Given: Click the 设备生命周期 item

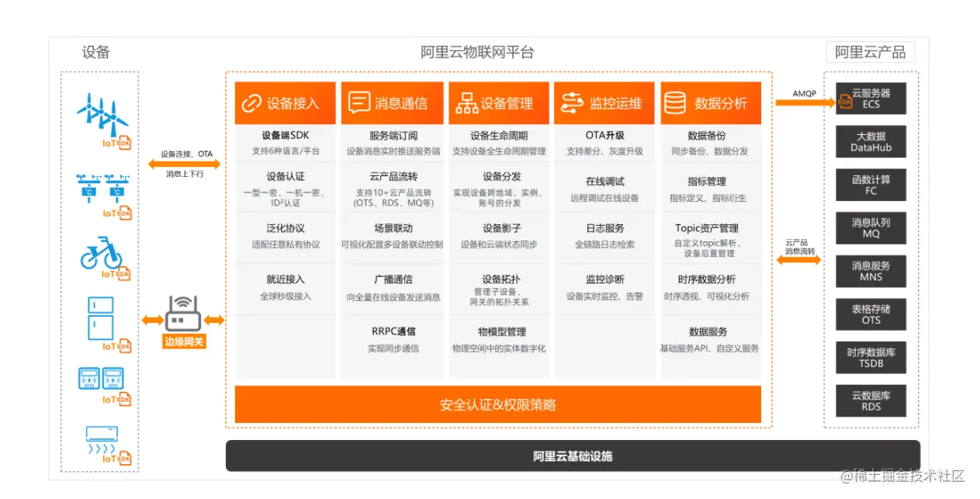Looking at the screenshot, I should 499,135.
